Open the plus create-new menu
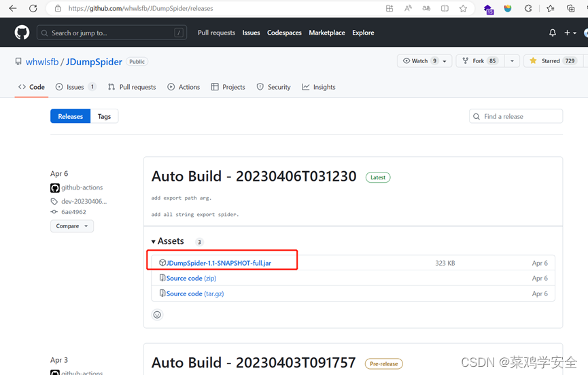Image resolution: width=588 pixels, height=375 pixels. [x=570, y=33]
